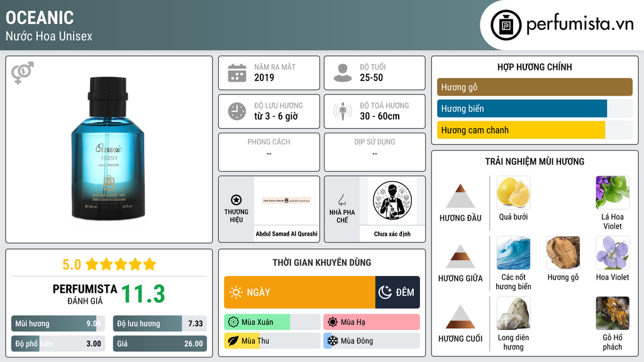Image resolution: width=644 pixels, height=362 pixels.
Task: Click the PERFUMISTA ĐÁNH GIÁ label
Action: pos(85,294)
